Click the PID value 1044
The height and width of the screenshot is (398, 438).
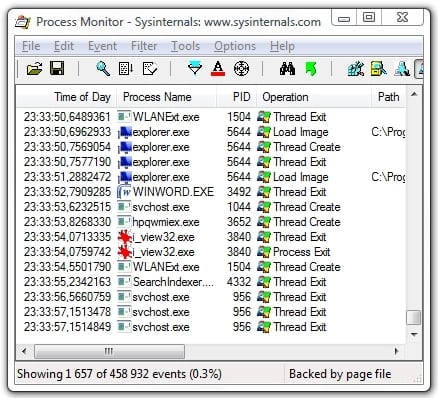(239, 207)
